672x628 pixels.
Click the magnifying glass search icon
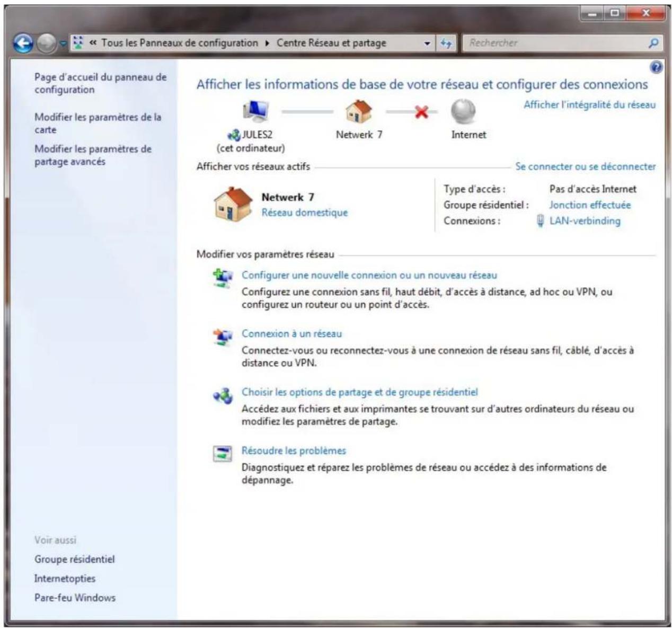pyautogui.click(x=654, y=43)
